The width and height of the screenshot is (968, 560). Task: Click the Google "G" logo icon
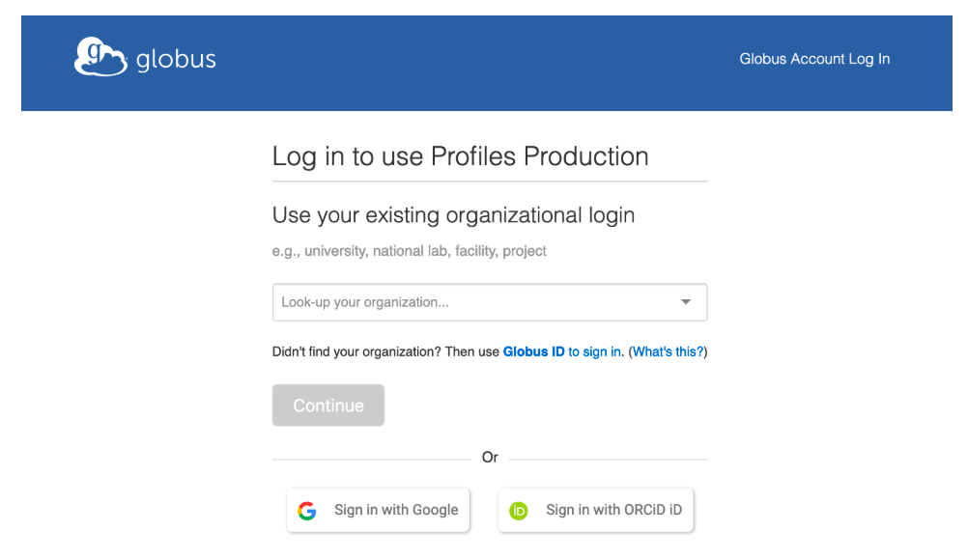(x=307, y=510)
